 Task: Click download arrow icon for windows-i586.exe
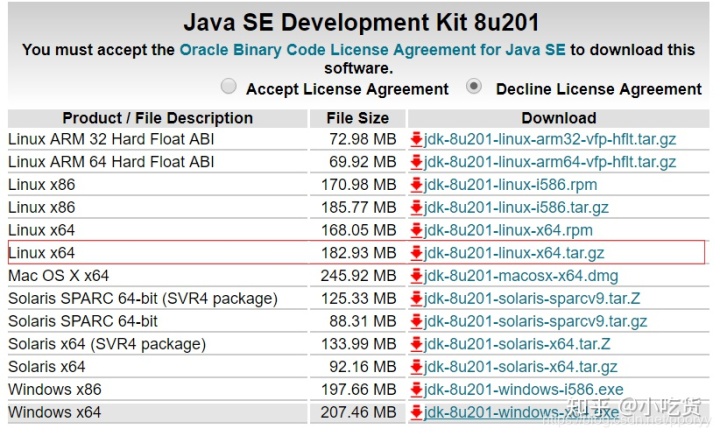click(x=416, y=390)
